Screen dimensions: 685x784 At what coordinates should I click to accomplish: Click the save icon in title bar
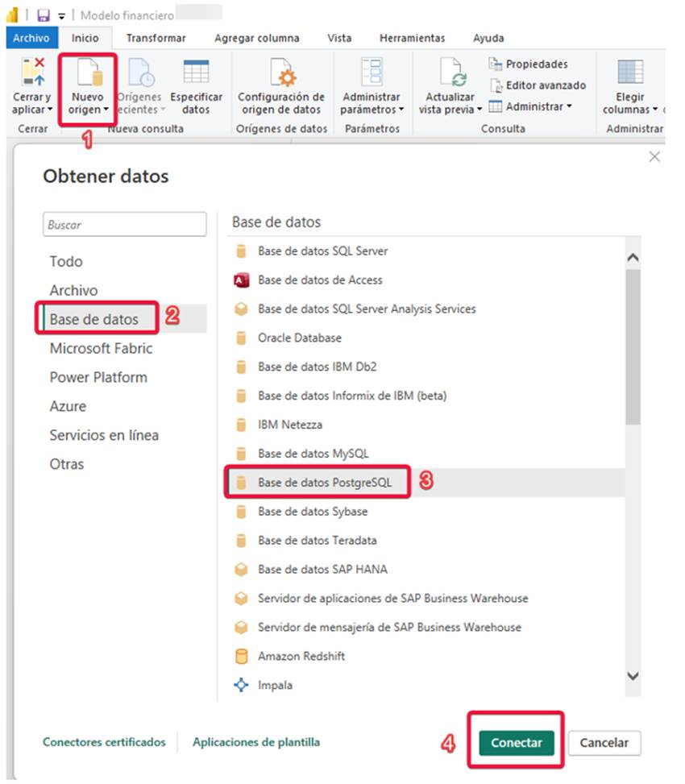tap(44, 15)
